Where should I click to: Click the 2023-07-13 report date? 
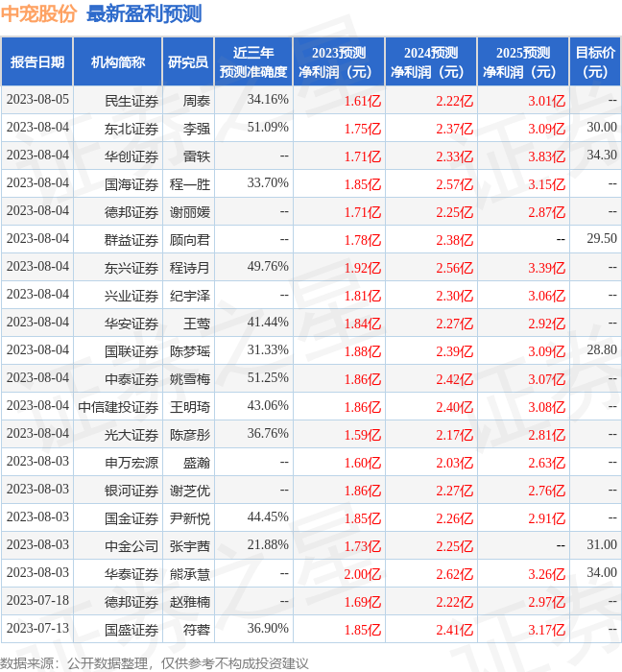pos(37,628)
